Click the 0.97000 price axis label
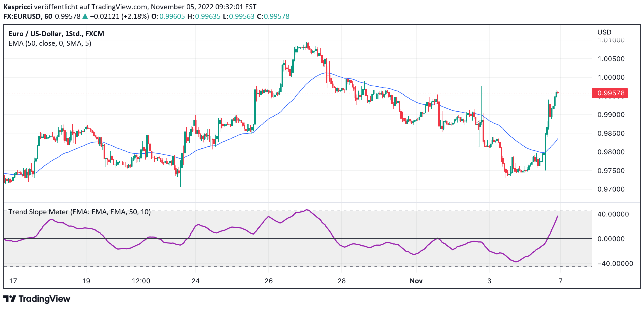The width and height of the screenshot is (644, 309). tap(611, 189)
